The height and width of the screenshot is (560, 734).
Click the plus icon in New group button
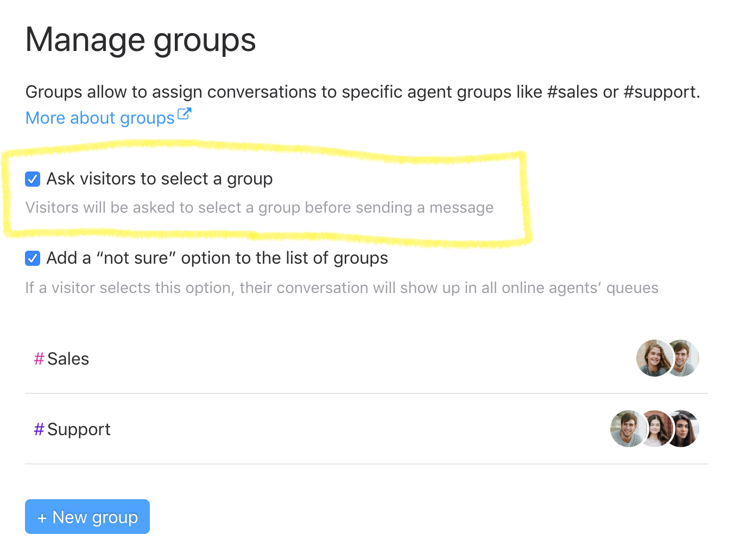(42, 518)
